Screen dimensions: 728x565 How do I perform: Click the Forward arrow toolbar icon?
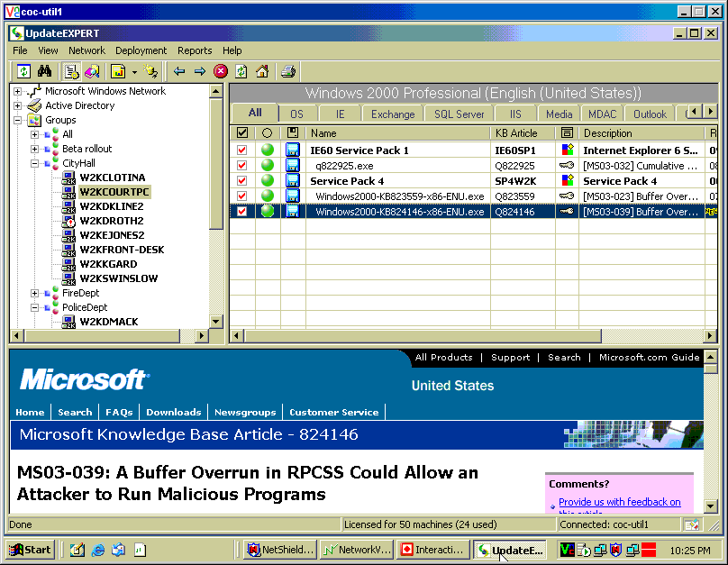click(200, 71)
